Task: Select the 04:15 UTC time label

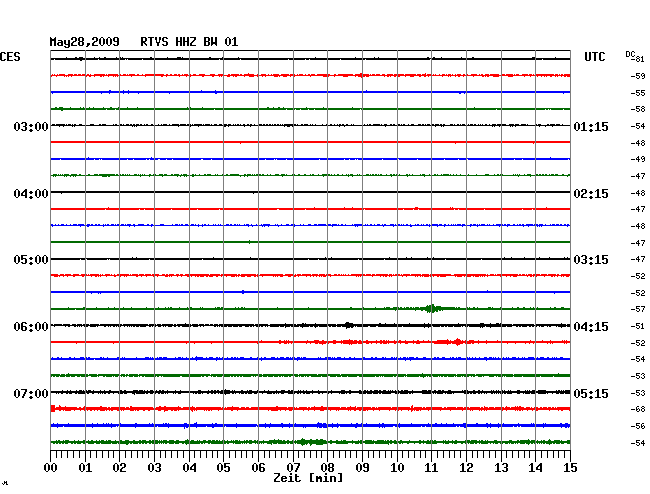Action: [x=591, y=327]
